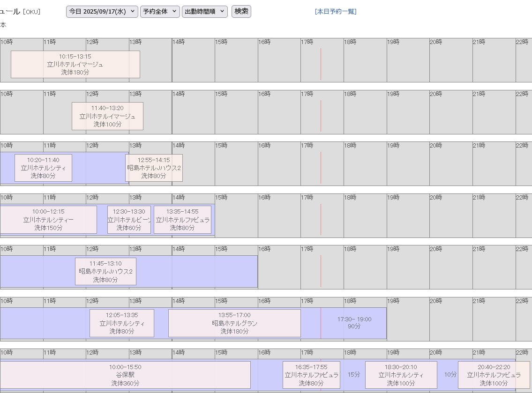Open the 本日予約一覧 link
Screen dimensions: 532x393
click(x=336, y=12)
